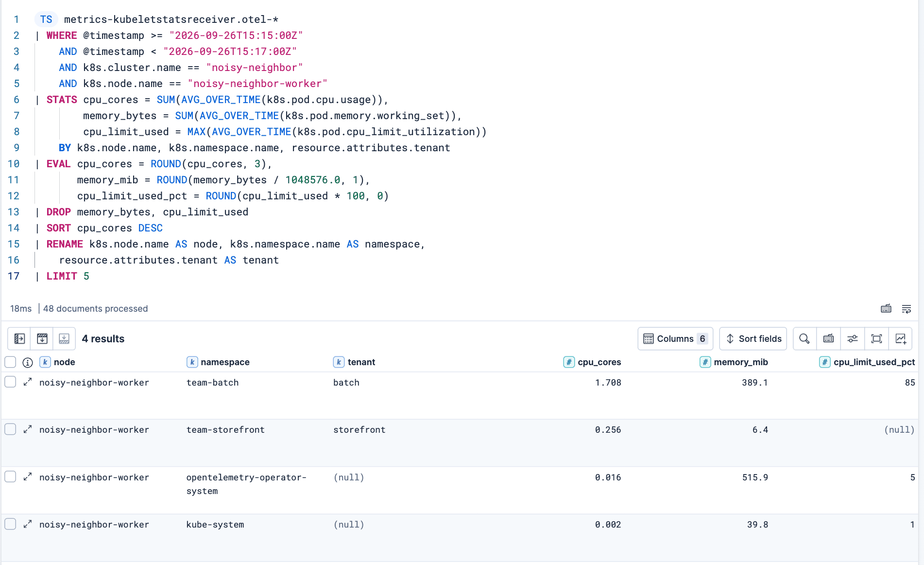Click the namespace column header
Viewport: 924px width, 565px height.
click(225, 362)
